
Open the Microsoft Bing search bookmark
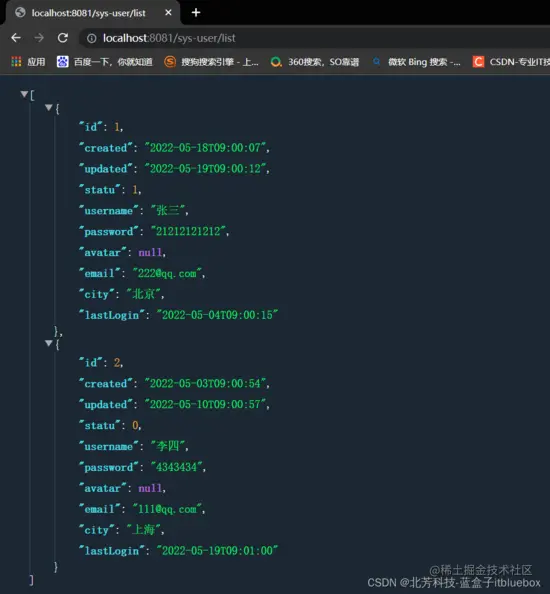coord(423,62)
